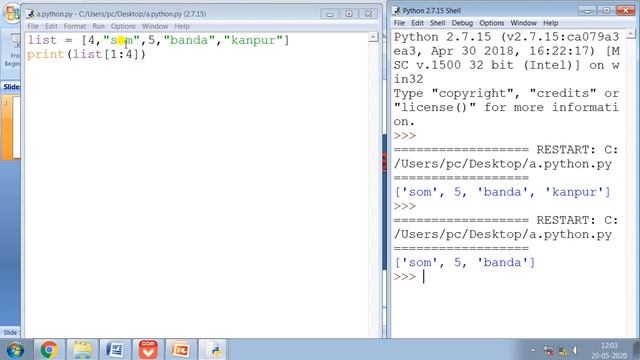Viewport: 640px width, 360px height.
Task: Minimize the Python 2.7.15 Shell window
Action: click(x=587, y=11)
